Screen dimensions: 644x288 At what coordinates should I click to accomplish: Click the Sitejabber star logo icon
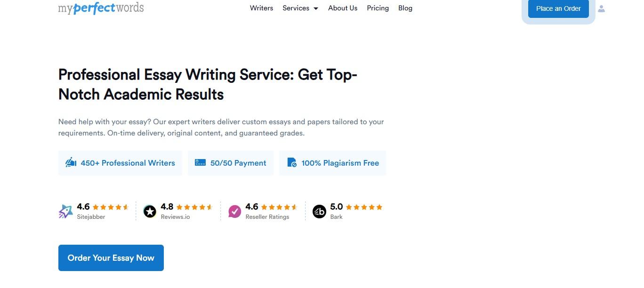(x=65, y=211)
